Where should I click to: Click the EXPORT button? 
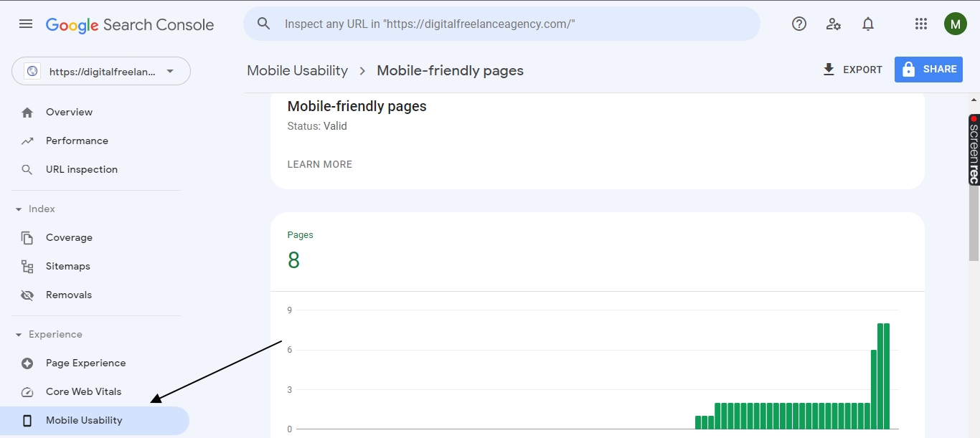click(852, 70)
